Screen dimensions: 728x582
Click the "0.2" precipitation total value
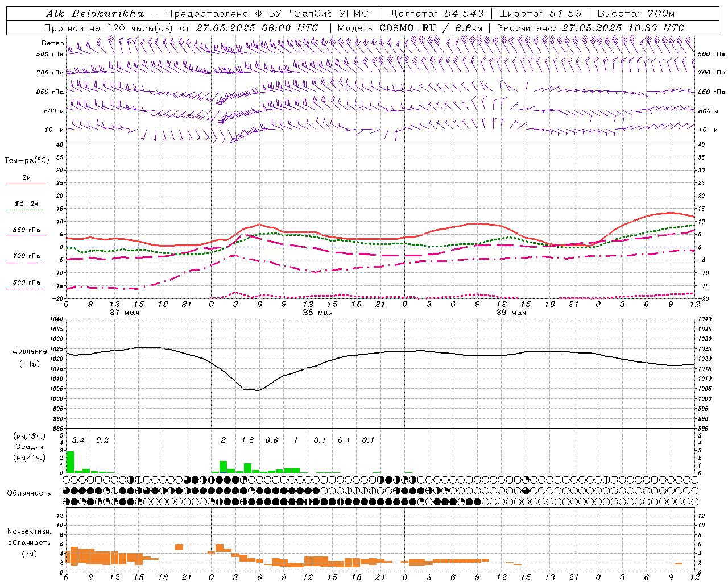point(102,440)
